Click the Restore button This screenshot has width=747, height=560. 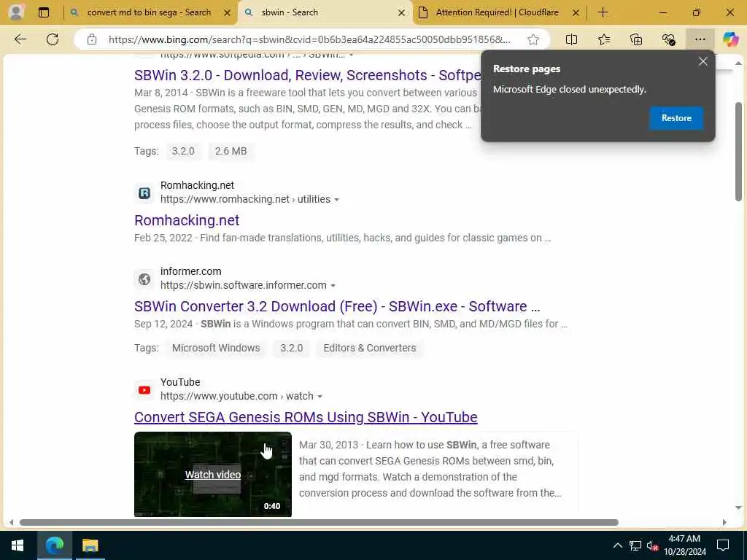pos(676,118)
